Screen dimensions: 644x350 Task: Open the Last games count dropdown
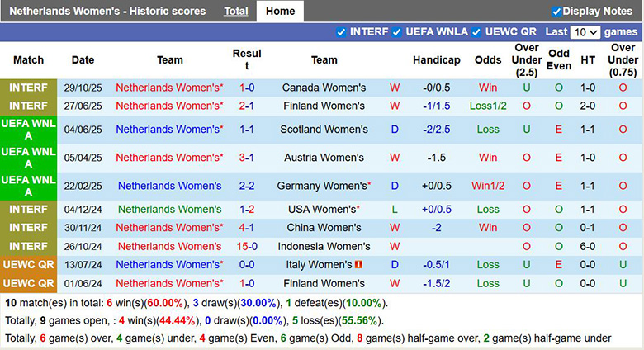point(585,32)
